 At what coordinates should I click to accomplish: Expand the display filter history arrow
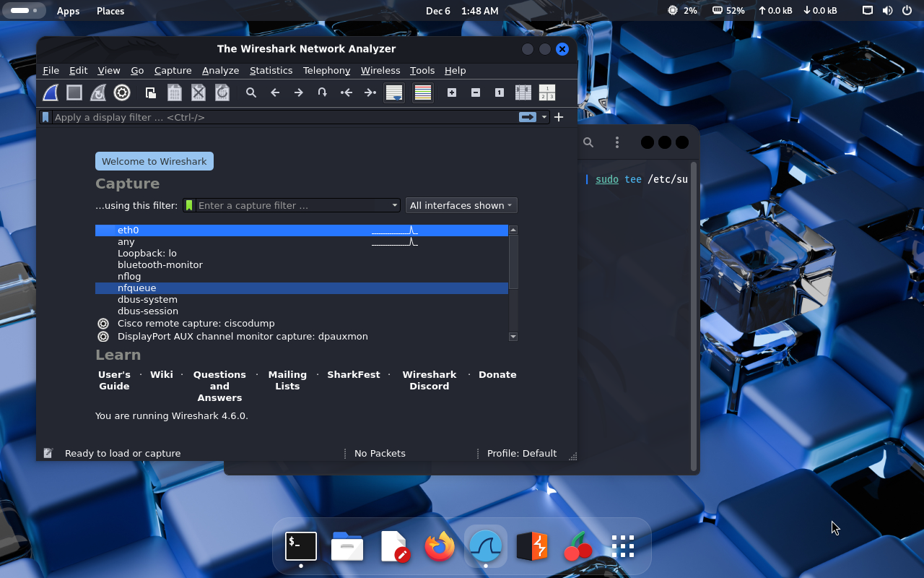(544, 117)
